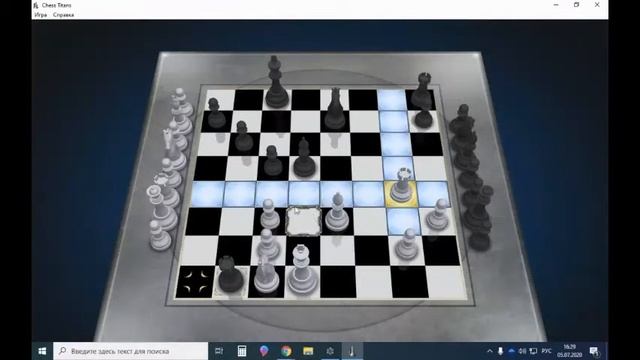Image resolution: width=640 pixels, height=360 pixels.
Task: Click the Chess Titans taskbar icon
Action: [x=352, y=351]
